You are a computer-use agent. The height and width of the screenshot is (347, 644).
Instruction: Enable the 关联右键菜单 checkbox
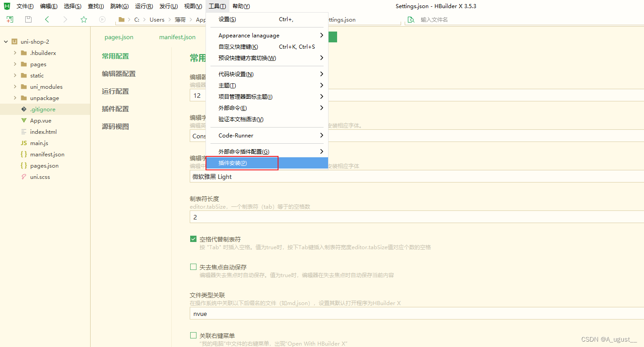193,335
